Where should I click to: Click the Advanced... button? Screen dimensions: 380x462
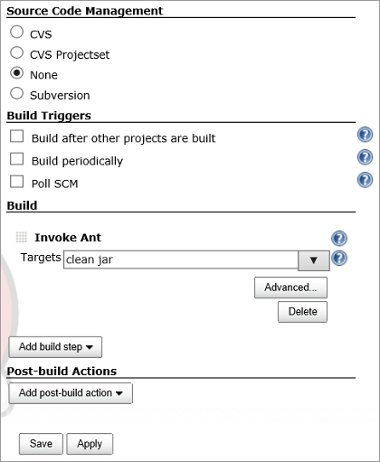291,287
